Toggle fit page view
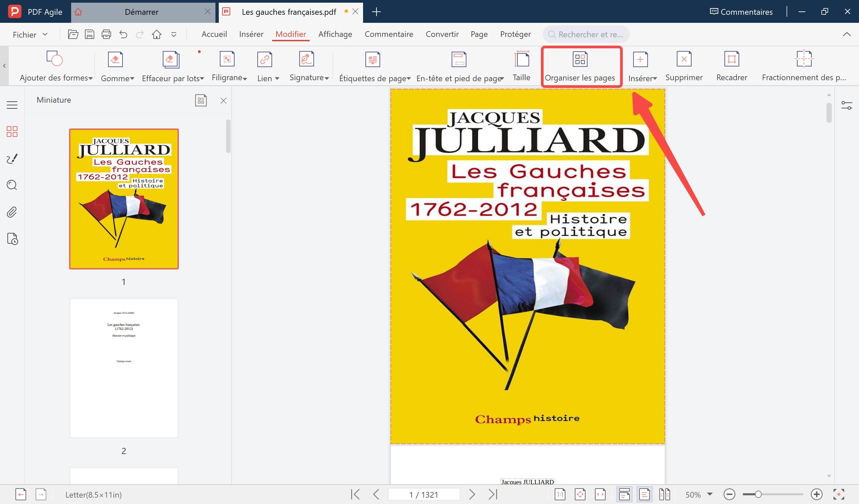This screenshot has width=859, height=504. [x=580, y=494]
